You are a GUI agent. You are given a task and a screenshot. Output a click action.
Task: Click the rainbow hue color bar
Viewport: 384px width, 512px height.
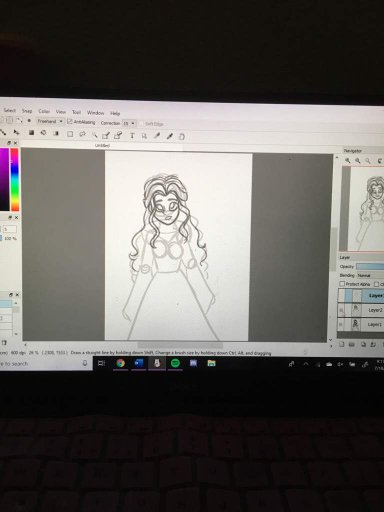click(15, 180)
